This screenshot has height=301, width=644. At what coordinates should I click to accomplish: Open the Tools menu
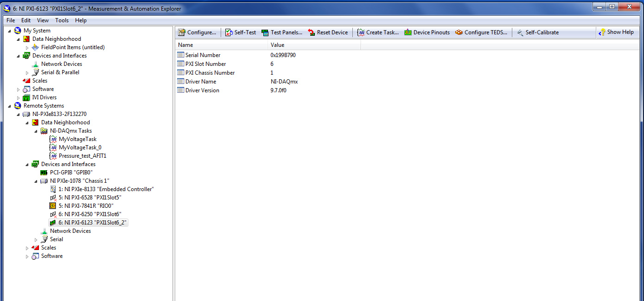62,20
